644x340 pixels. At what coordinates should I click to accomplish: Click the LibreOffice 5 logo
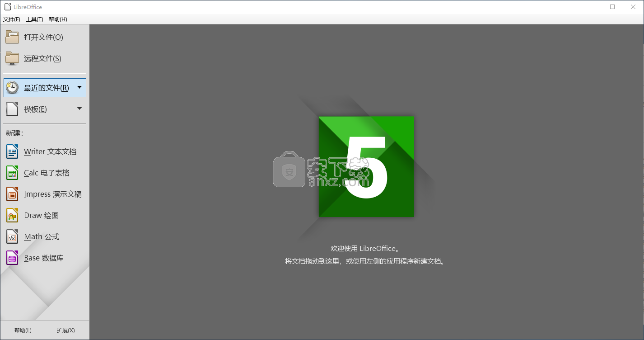click(366, 166)
